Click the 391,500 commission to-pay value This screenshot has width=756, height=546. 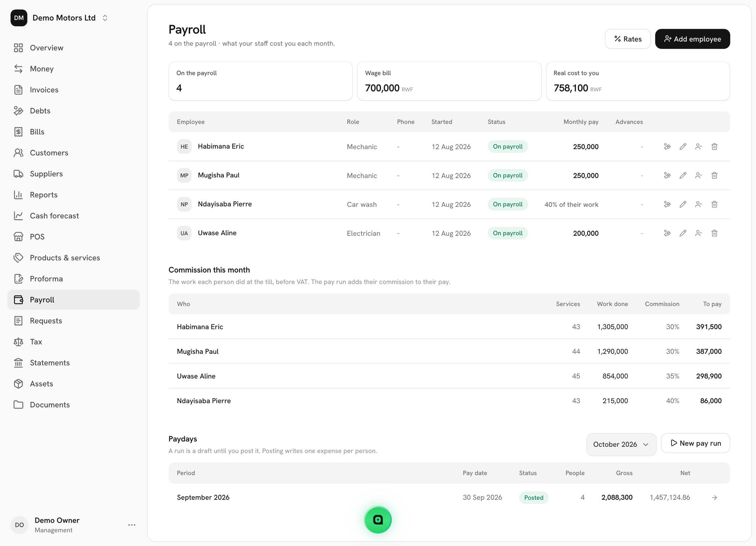pyautogui.click(x=709, y=327)
